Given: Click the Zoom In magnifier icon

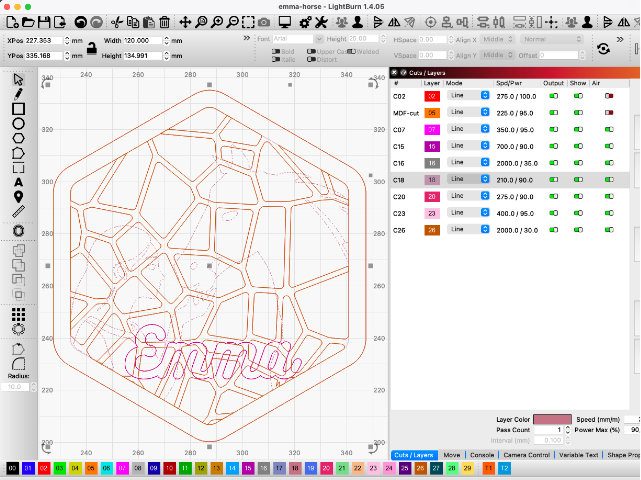Looking at the screenshot, I should (x=217, y=22).
